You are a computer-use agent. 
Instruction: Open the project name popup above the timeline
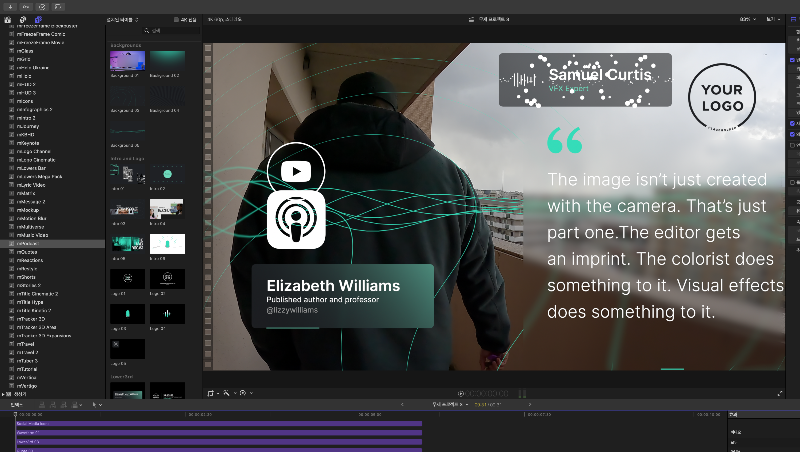450,405
